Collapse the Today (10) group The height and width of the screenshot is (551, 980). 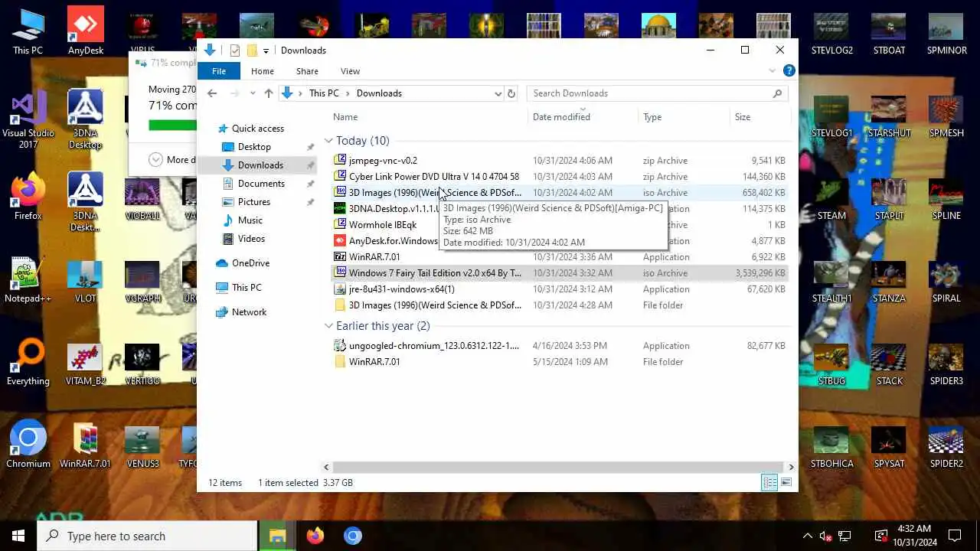(x=328, y=141)
